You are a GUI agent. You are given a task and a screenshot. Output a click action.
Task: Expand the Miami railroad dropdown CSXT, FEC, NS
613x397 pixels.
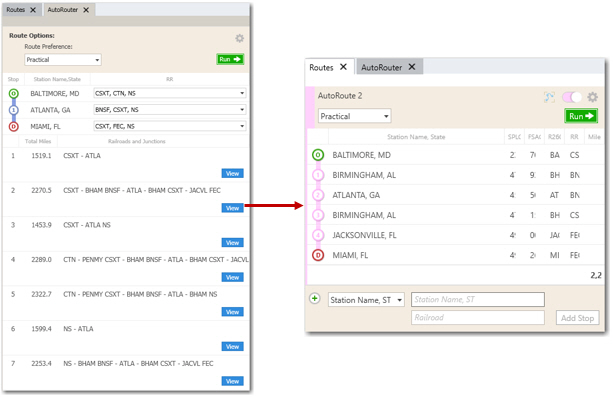[170, 126]
